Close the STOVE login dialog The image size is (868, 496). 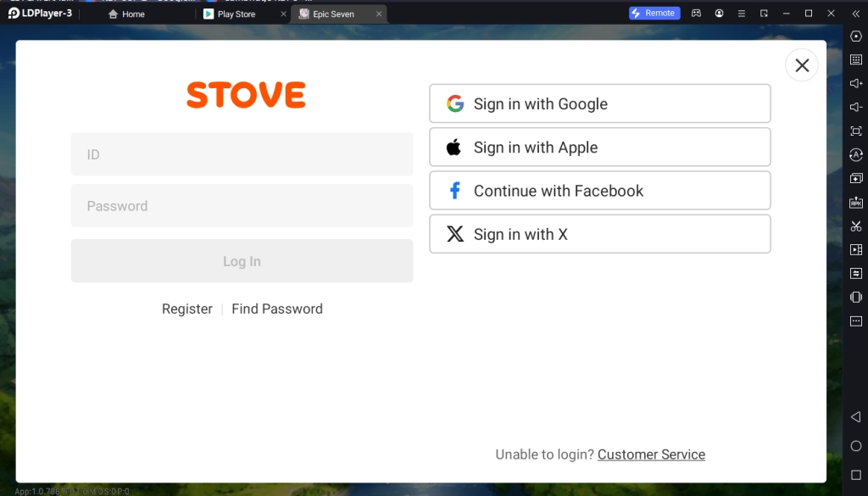pos(802,65)
